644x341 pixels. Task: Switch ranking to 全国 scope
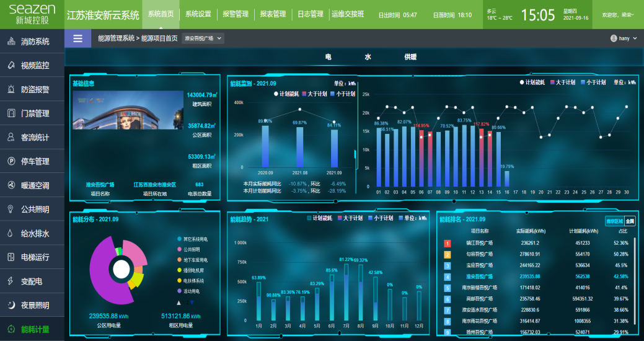(629, 221)
